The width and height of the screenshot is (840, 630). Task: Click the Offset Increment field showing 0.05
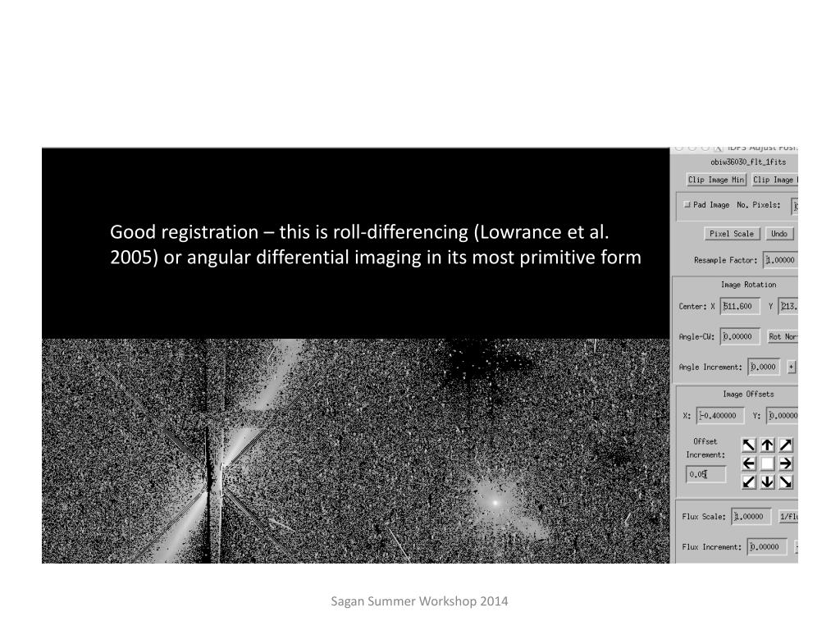[x=706, y=474]
